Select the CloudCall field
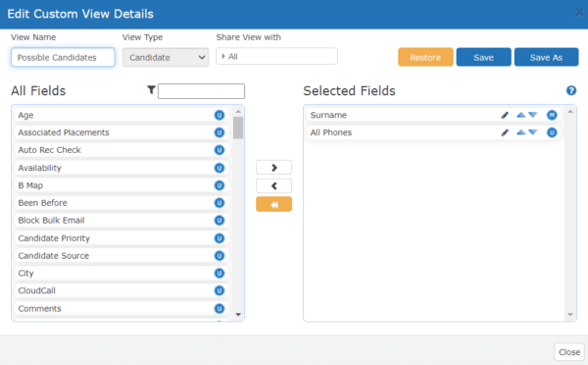Viewport: 588px width, 365px height. point(122,290)
